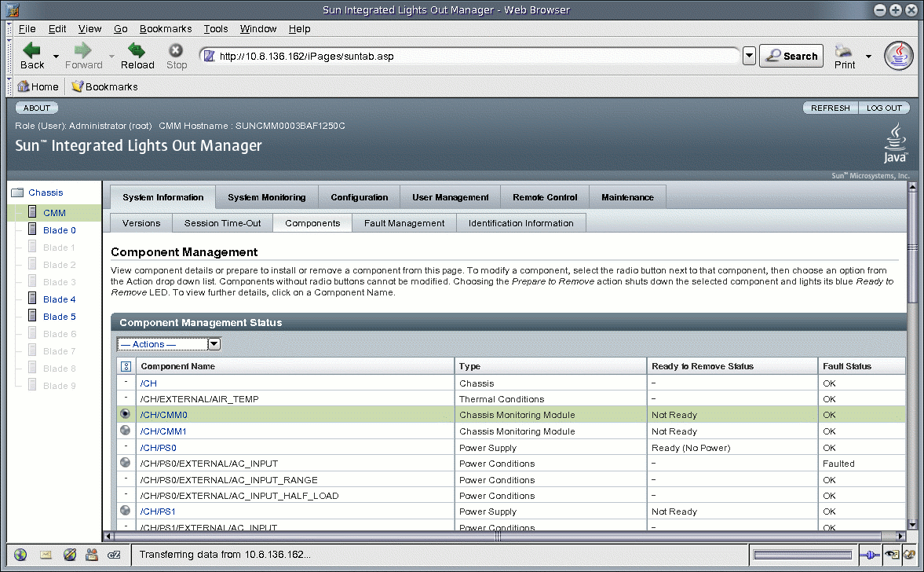
Task: Click the Blade 4 server icon
Action: pyautogui.click(x=32, y=299)
